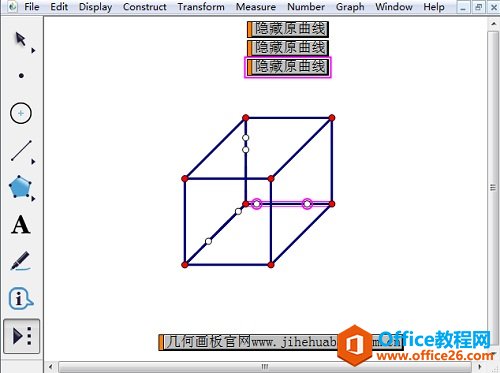Select the left highlighted white point on bottom back edge
This screenshot has height=373, width=500.
(x=256, y=204)
